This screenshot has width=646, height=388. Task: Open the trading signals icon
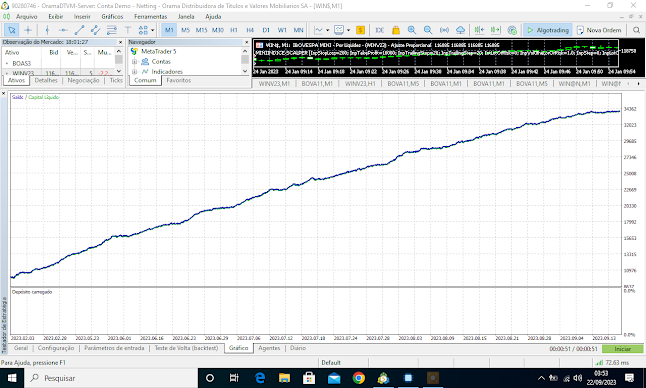(444, 30)
